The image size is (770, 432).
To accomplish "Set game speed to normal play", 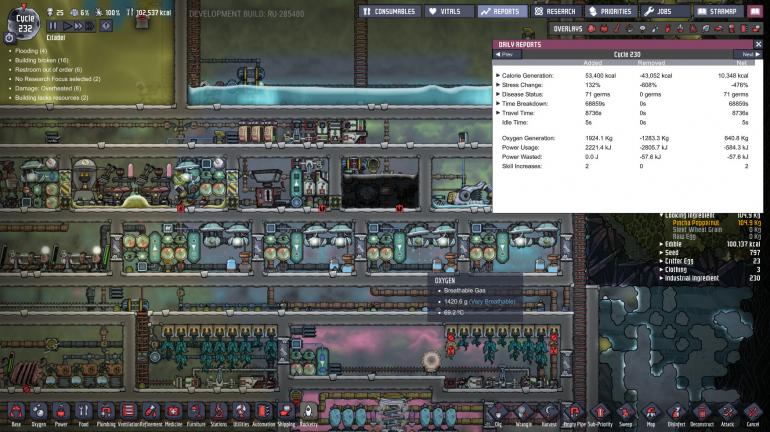I will pyautogui.click(x=68, y=26).
